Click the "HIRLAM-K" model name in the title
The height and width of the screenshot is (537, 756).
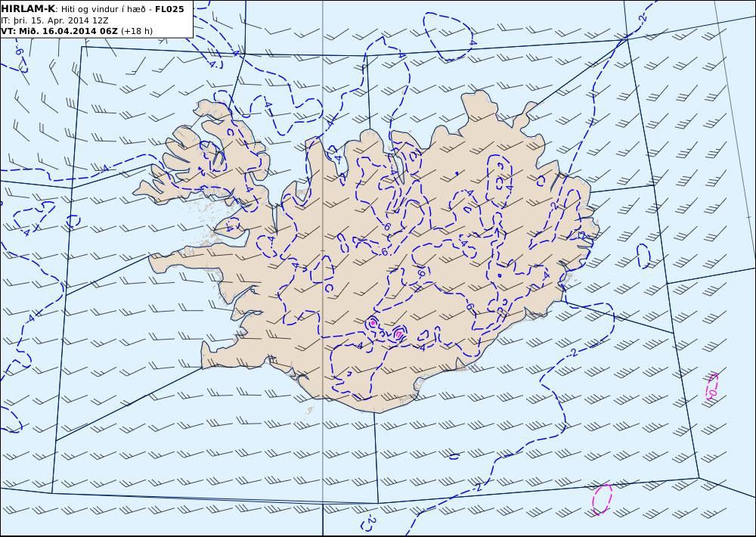tap(28, 8)
